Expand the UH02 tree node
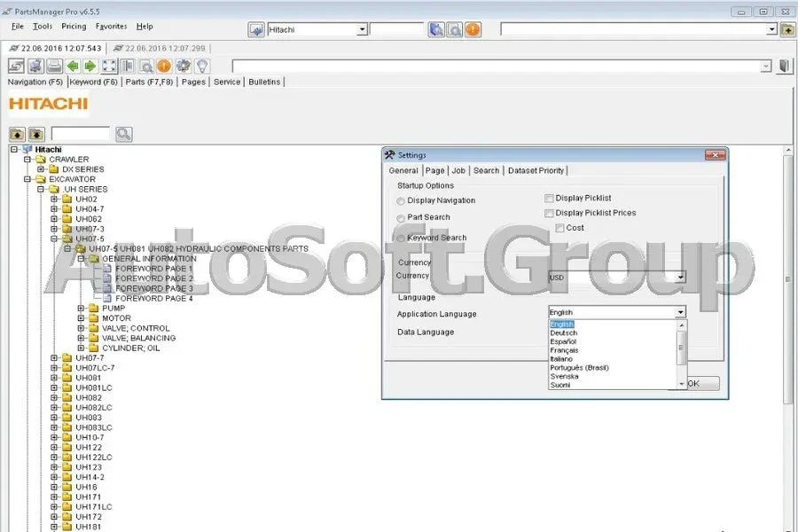This screenshot has width=798, height=532. click(54, 199)
